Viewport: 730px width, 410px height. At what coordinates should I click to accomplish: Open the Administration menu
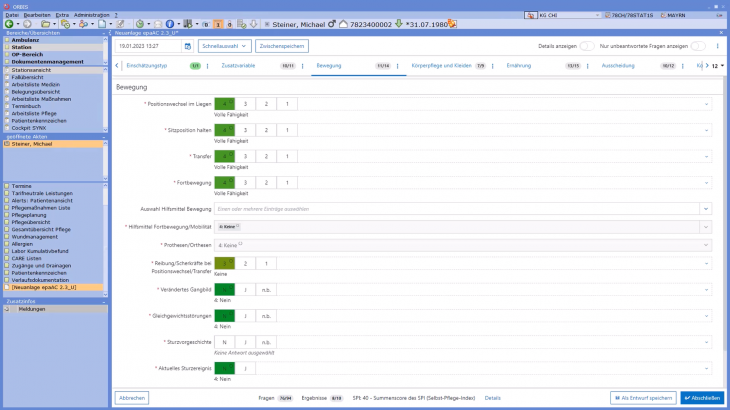[x=91, y=15]
